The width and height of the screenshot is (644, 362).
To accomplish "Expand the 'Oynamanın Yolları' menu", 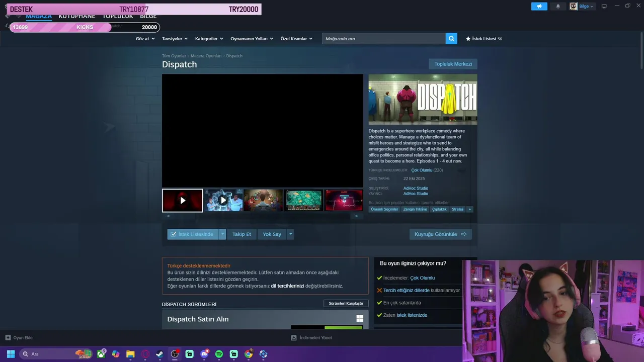I will [252, 39].
